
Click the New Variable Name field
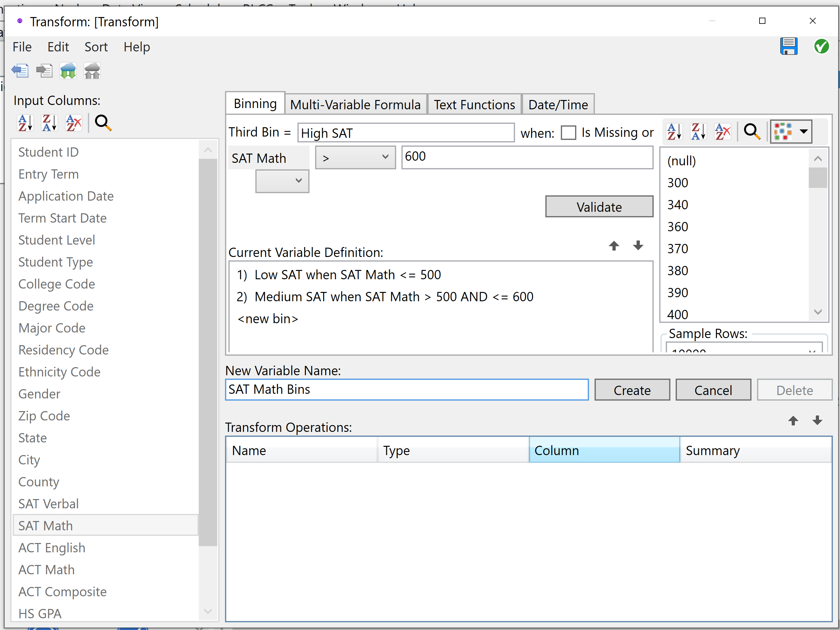[x=407, y=390]
